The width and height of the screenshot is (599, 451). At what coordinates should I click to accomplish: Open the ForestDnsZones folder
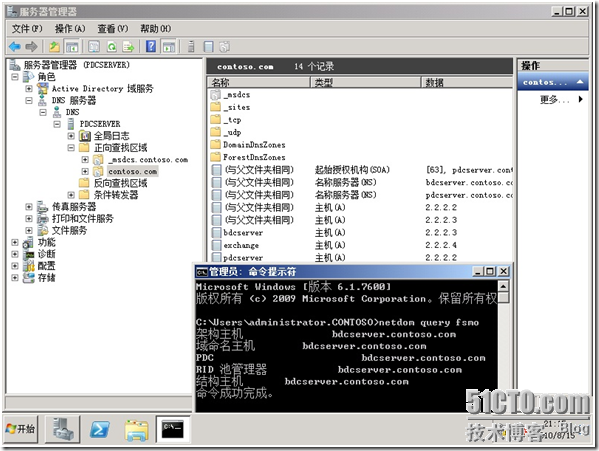pos(248,157)
